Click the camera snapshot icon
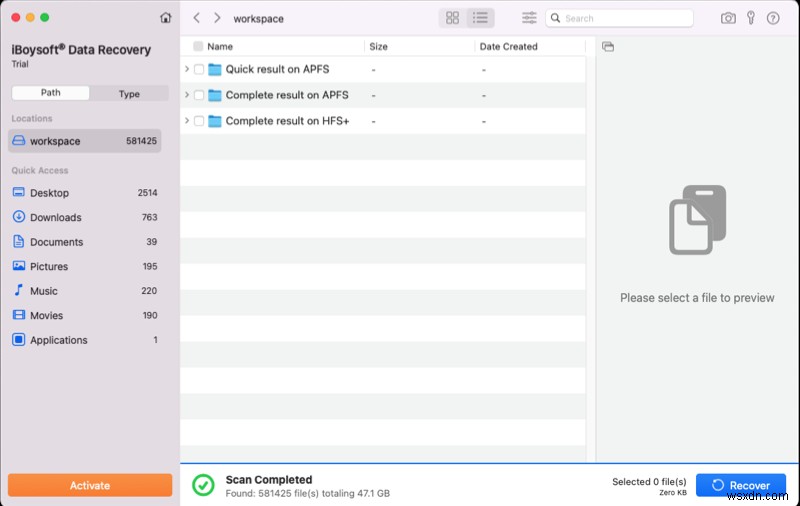Image resolution: width=800 pixels, height=506 pixels. 728,18
